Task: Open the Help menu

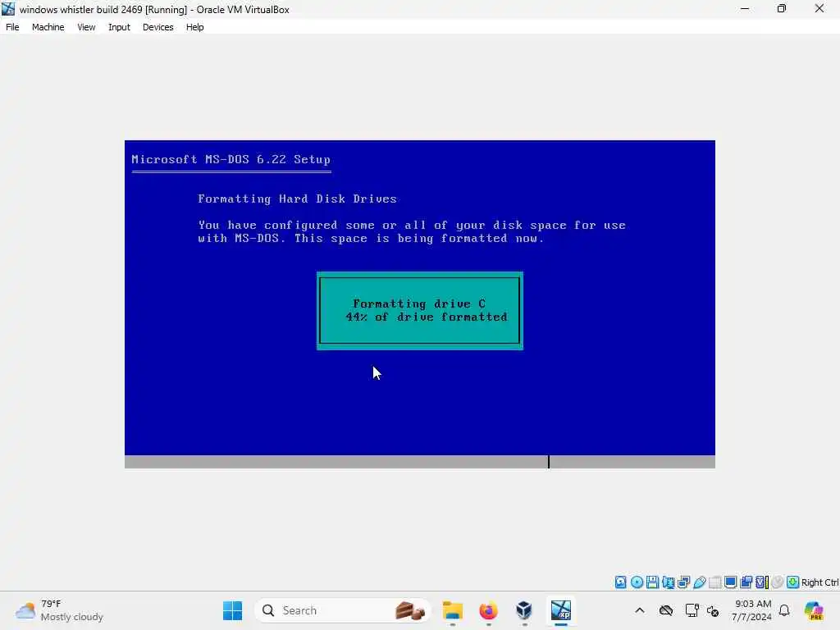Action: [x=195, y=27]
